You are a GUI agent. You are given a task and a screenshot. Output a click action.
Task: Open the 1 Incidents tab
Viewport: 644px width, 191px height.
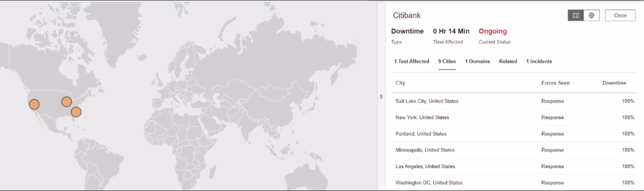(539, 61)
